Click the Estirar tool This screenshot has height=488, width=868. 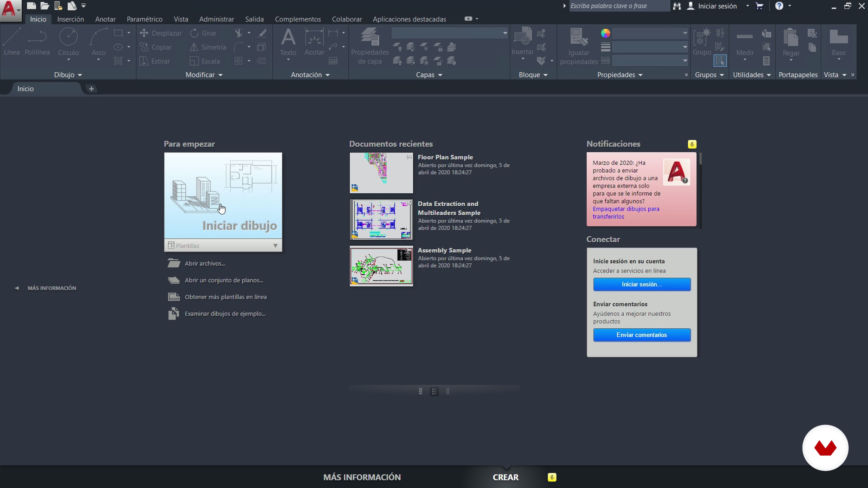[x=155, y=61]
